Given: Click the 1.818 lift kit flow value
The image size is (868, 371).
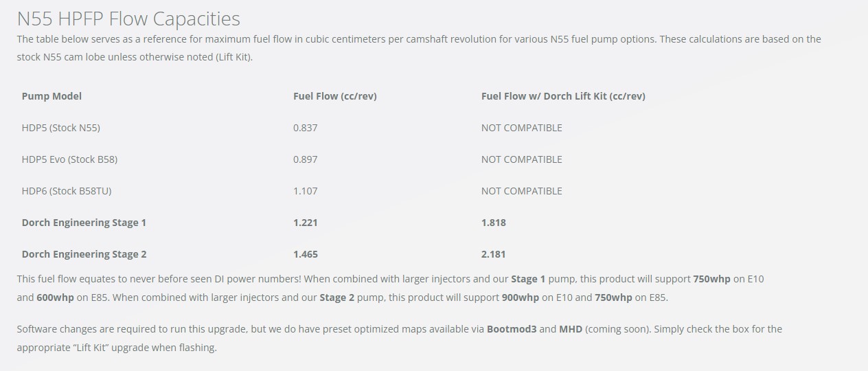Looking at the screenshot, I should pyautogui.click(x=494, y=223).
